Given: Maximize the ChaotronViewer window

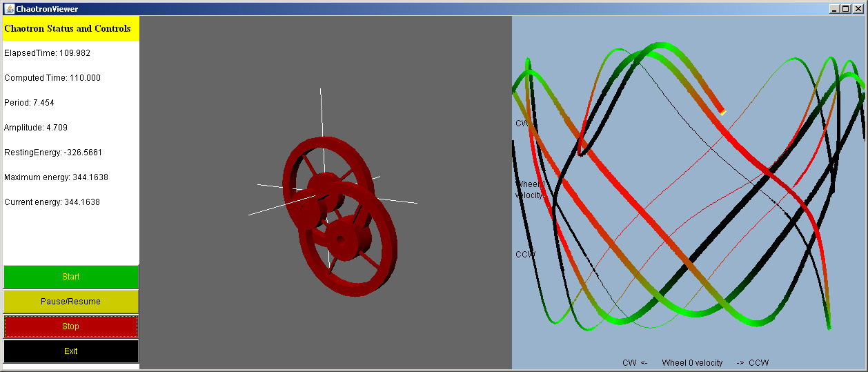Looking at the screenshot, I should click(x=847, y=9).
